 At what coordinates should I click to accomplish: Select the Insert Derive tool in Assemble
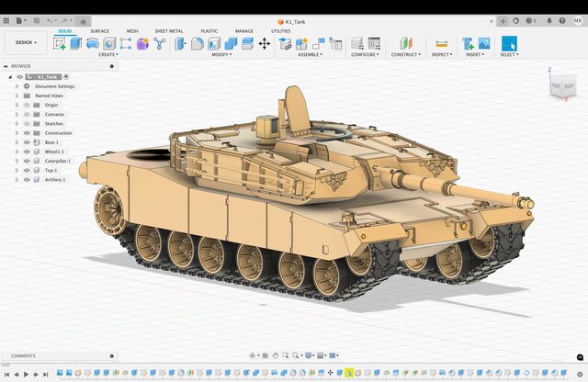click(286, 43)
